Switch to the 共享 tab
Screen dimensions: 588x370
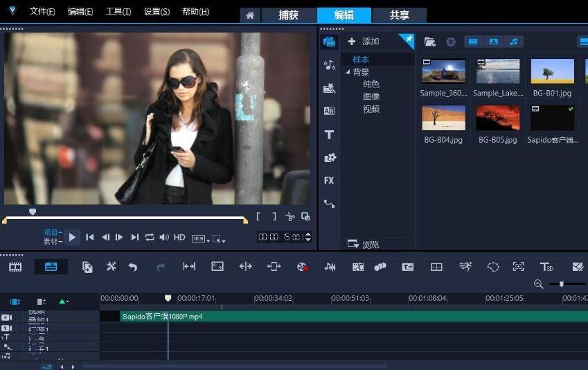point(399,15)
